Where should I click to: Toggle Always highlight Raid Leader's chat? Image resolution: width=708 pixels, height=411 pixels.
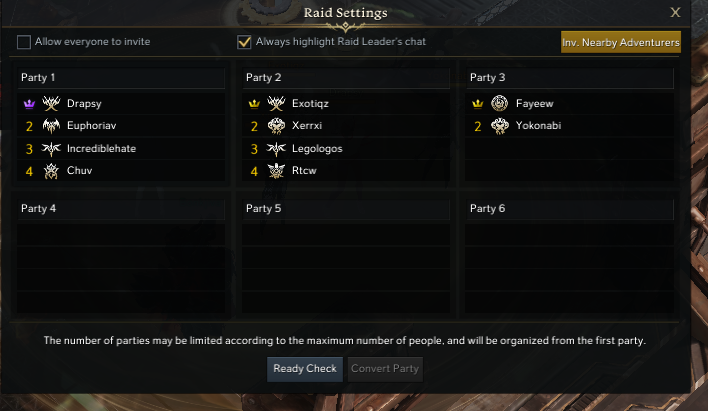click(244, 42)
